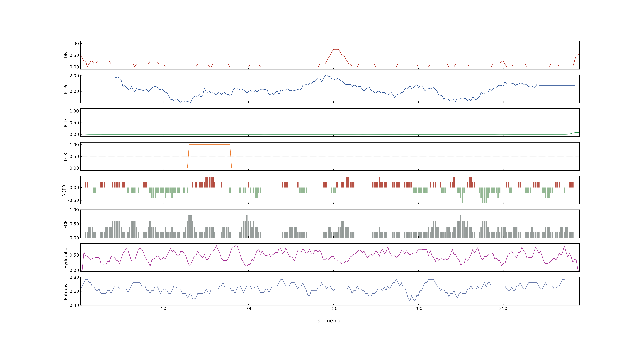Click the x-axis tick label 200
The width and height of the screenshot is (644, 343).
coord(418,309)
